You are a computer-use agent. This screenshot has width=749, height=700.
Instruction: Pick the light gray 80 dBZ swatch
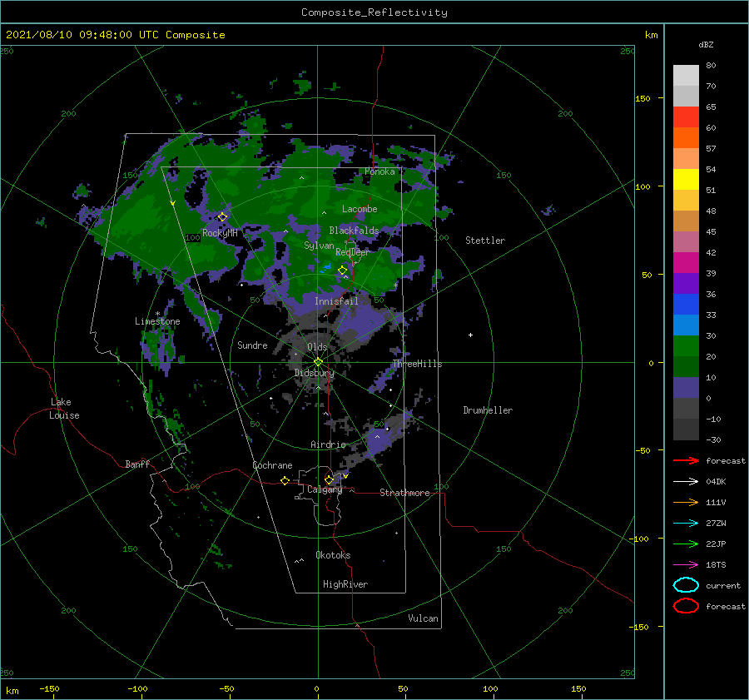coord(686,75)
